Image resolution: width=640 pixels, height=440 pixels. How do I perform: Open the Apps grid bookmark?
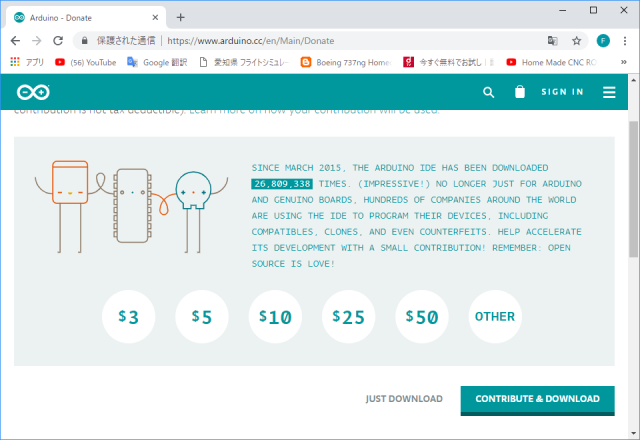[27, 62]
